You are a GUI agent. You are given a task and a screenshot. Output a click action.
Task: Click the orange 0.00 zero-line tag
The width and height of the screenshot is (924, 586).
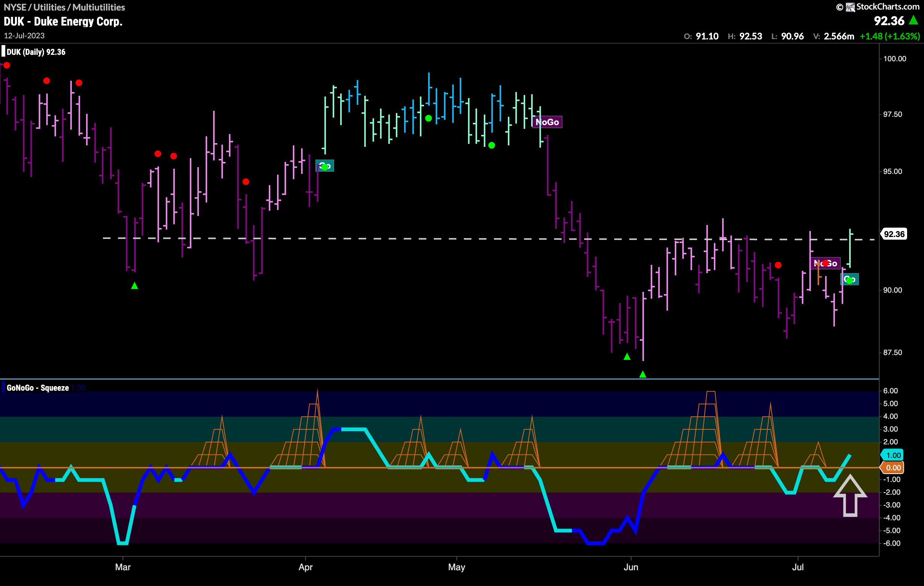[x=892, y=468]
